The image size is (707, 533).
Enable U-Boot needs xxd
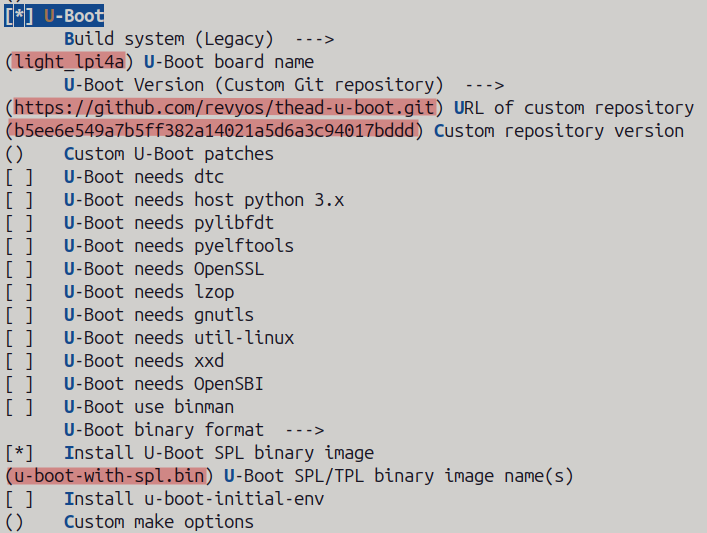19,361
